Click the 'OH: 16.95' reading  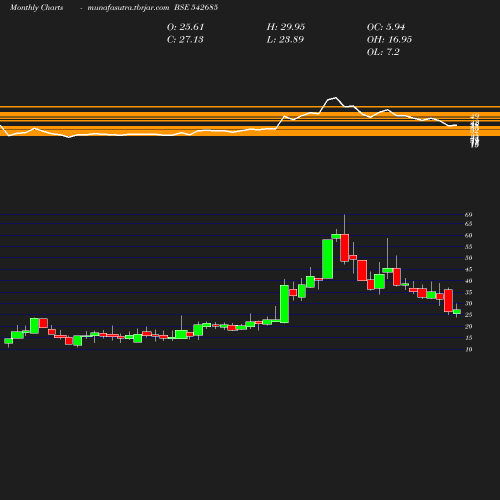click(x=389, y=40)
